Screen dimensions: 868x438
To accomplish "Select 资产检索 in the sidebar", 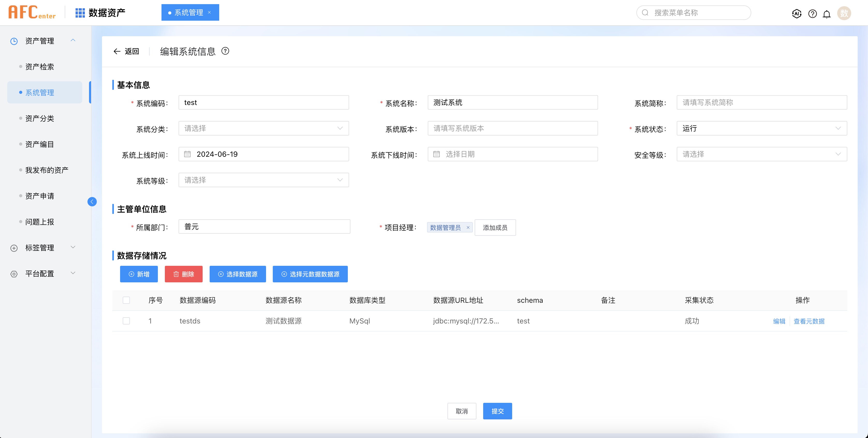I will click(39, 67).
